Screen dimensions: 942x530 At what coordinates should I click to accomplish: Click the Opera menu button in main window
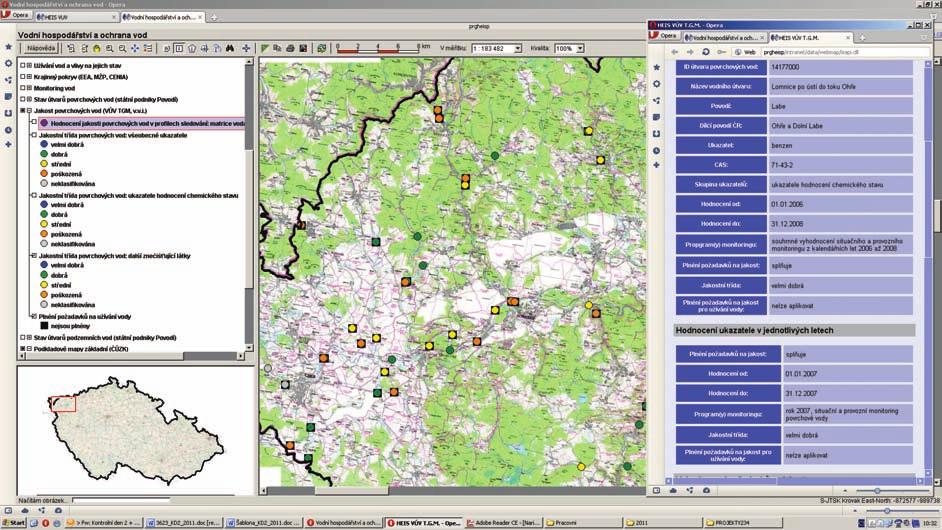[x=16, y=15]
